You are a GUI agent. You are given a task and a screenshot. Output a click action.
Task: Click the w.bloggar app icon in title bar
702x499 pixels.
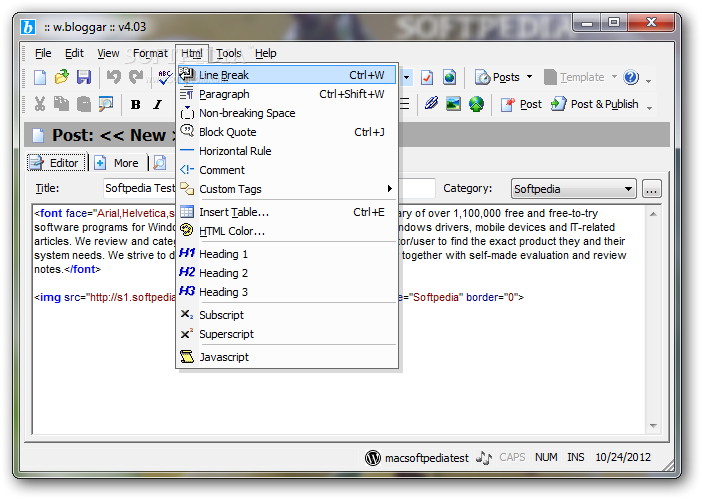(x=28, y=27)
